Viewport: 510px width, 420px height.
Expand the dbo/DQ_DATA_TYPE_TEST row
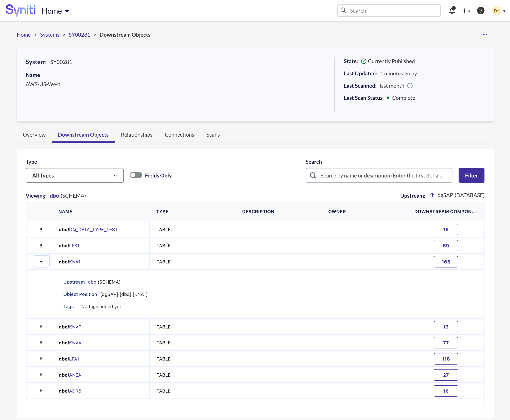(41, 229)
